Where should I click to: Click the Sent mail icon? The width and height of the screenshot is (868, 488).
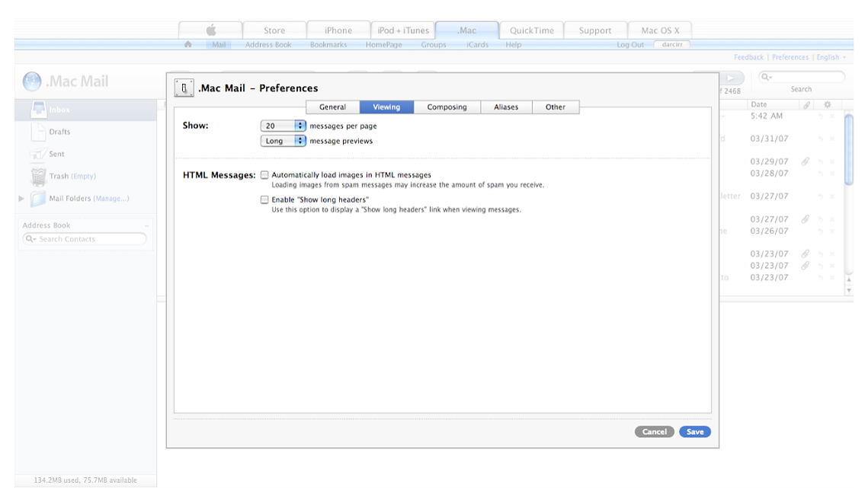(x=37, y=154)
